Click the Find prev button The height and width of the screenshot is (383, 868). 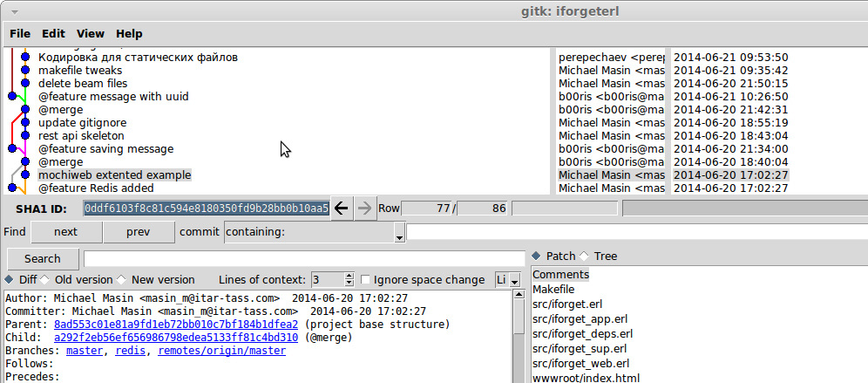tap(139, 232)
